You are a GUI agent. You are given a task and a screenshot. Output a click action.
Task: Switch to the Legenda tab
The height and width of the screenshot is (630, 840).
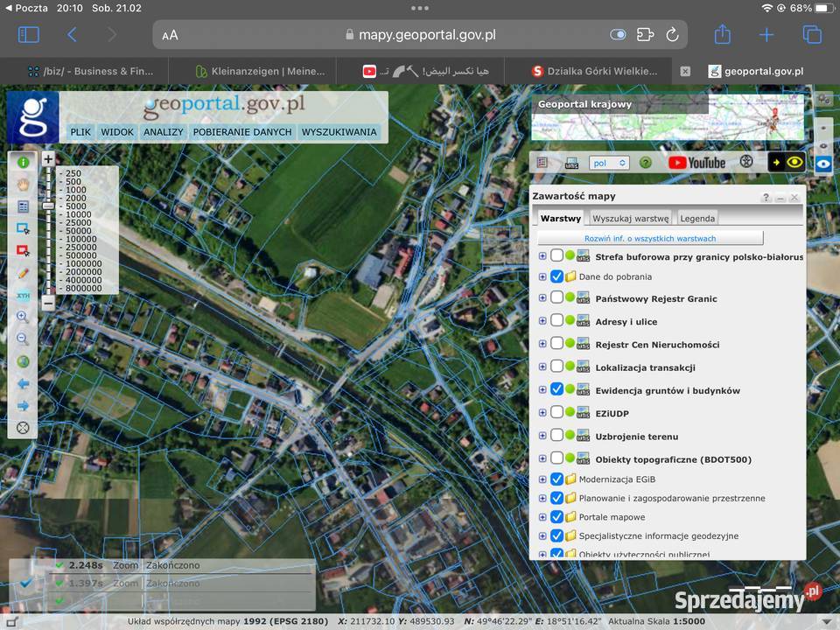point(697,218)
